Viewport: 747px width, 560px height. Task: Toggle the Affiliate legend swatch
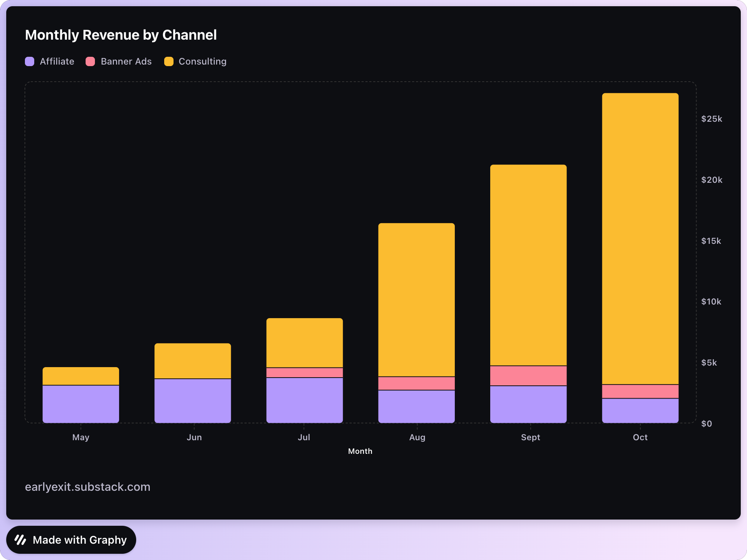click(30, 61)
